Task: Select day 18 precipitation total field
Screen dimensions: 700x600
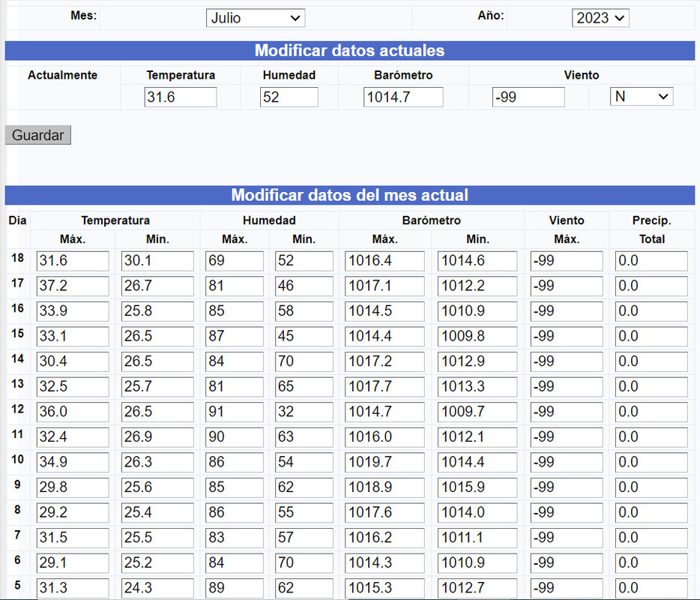Action: tap(651, 261)
